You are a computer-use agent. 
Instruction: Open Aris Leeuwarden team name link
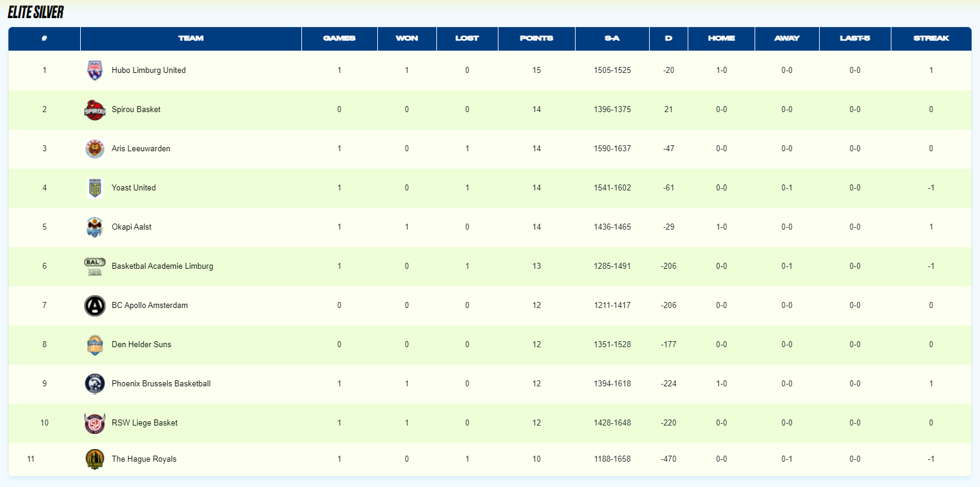click(140, 149)
